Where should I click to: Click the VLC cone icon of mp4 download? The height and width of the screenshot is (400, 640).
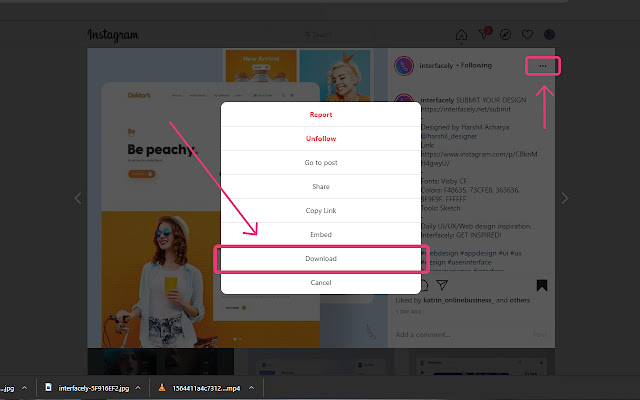click(162, 388)
